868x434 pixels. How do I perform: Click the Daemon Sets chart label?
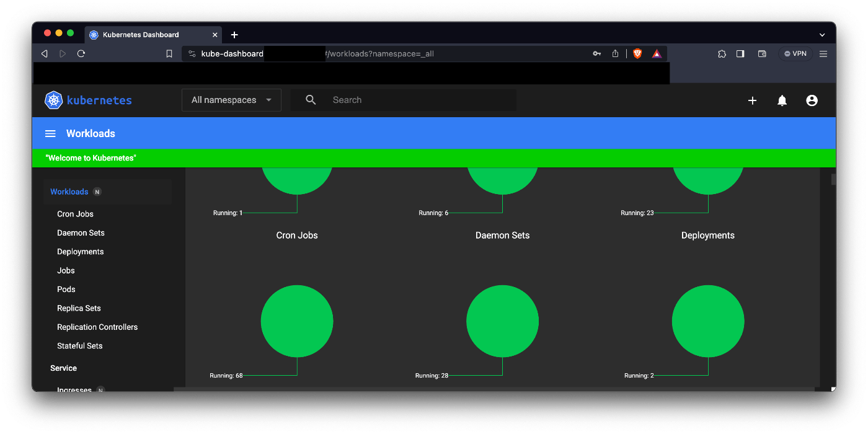pyautogui.click(x=502, y=236)
